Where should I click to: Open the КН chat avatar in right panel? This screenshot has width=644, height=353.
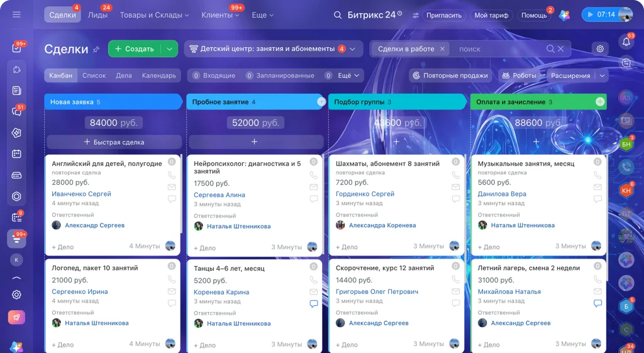[626, 190]
